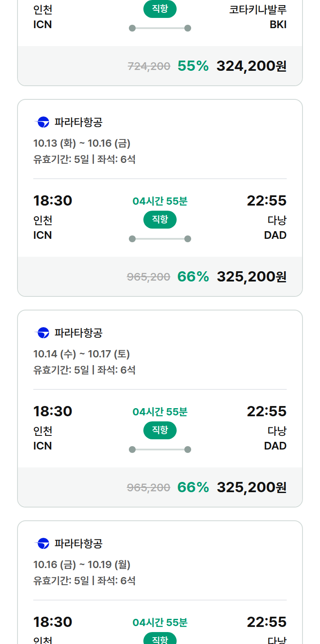Click the 55% discount on BKI flight
The image size is (320, 644).
pyautogui.click(x=193, y=66)
